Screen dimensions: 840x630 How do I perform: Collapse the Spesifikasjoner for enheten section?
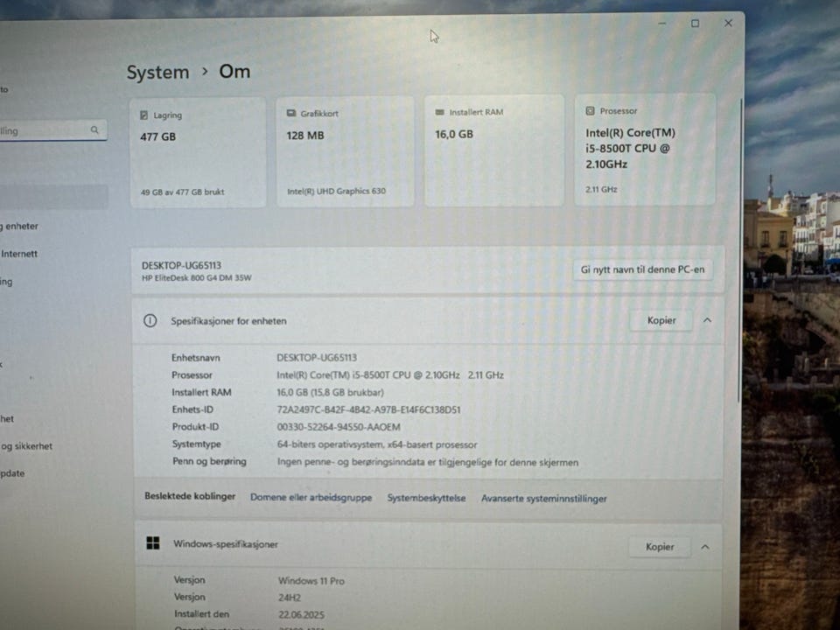[707, 320]
